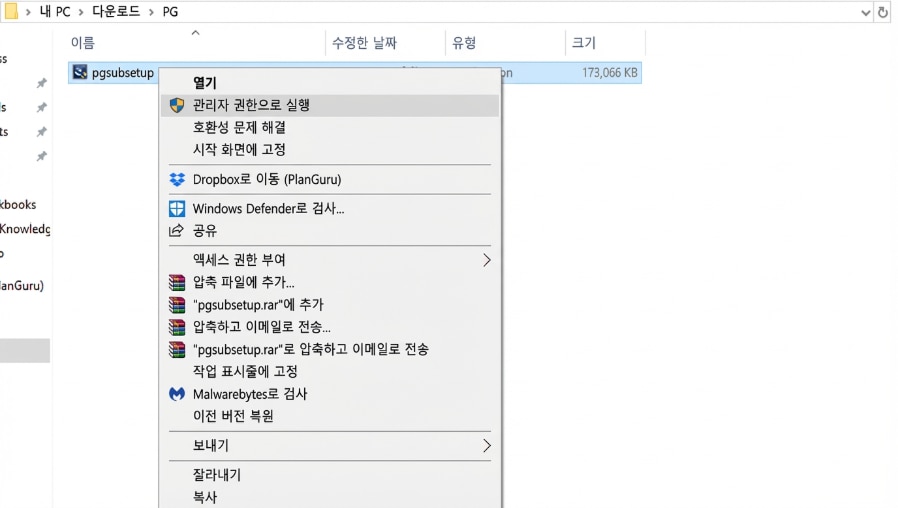Expand the 보내기 submenu arrow
Screen dimensions: 898x508
point(486,446)
